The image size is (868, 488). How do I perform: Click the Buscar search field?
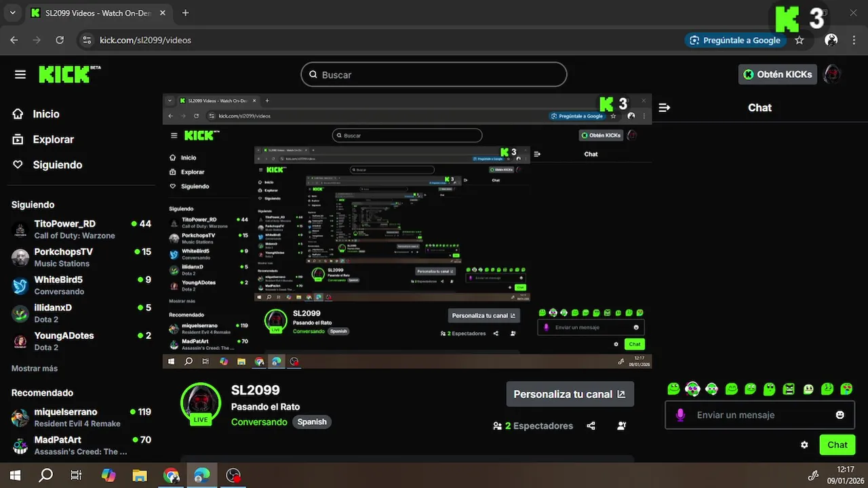coord(434,75)
